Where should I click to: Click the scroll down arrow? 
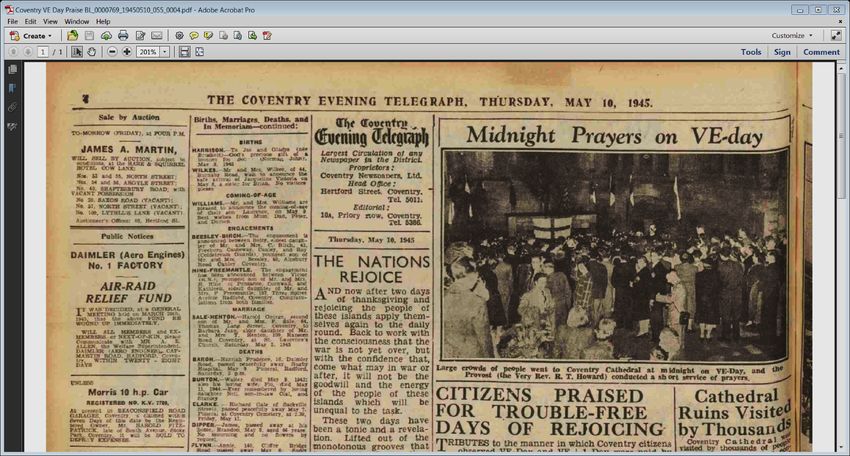click(841, 447)
